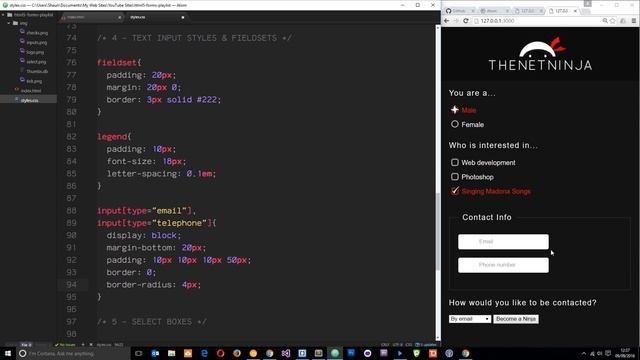The image size is (640, 360).
Task: Open Thumbs.db file in sidebar
Action: tap(37, 71)
